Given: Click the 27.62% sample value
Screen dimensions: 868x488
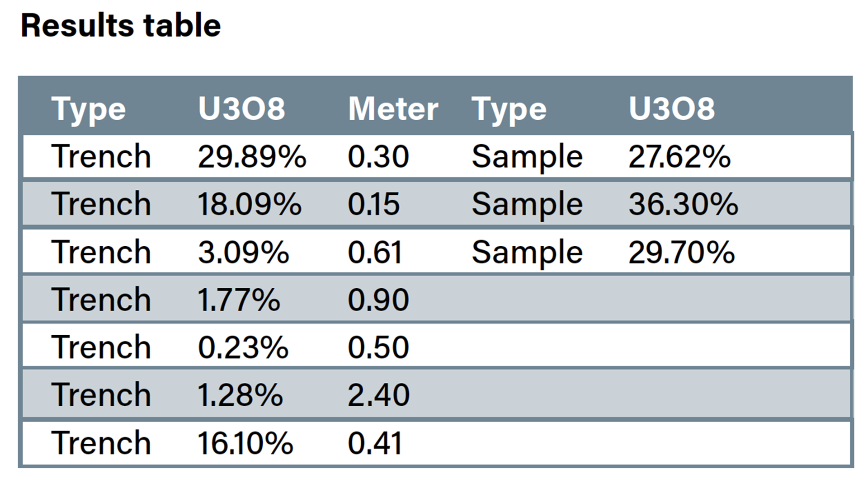Looking at the screenshot, I should coord(679,157).
